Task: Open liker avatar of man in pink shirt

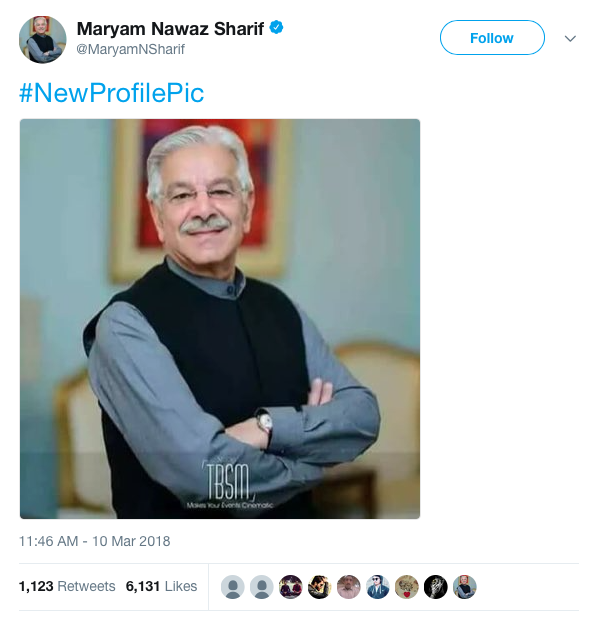Action: (349, 586)
